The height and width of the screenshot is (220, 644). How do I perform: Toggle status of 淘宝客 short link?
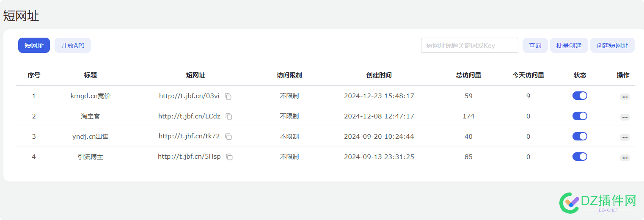pos(580,116)
